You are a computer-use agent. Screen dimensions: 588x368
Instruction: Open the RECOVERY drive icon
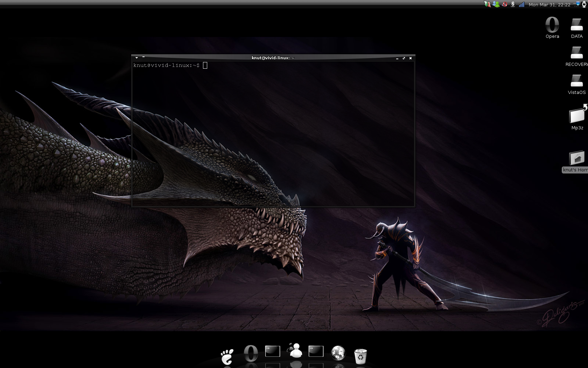coord(577,56)
